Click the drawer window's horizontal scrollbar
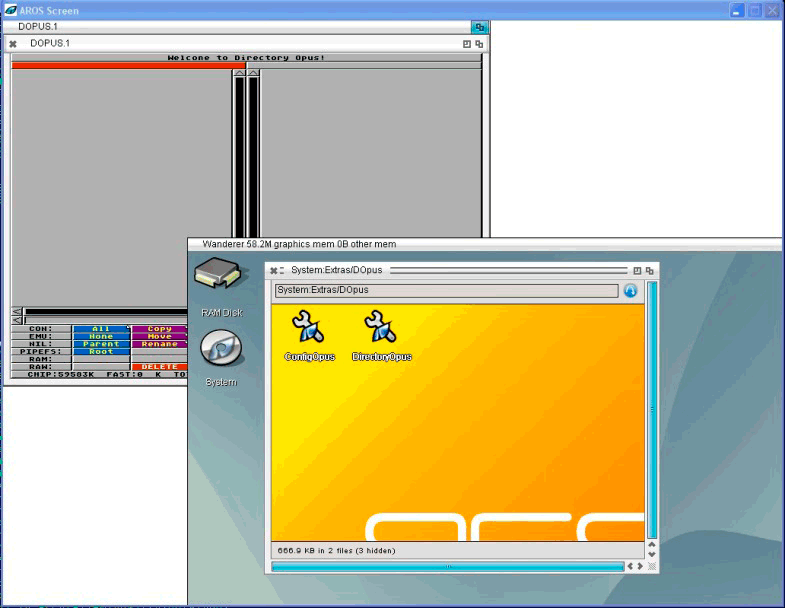 448,566
